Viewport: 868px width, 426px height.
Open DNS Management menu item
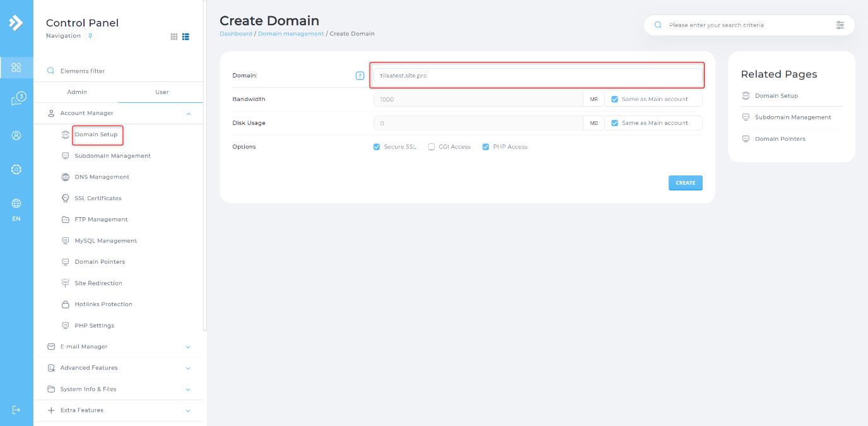[x=102, y=177]
